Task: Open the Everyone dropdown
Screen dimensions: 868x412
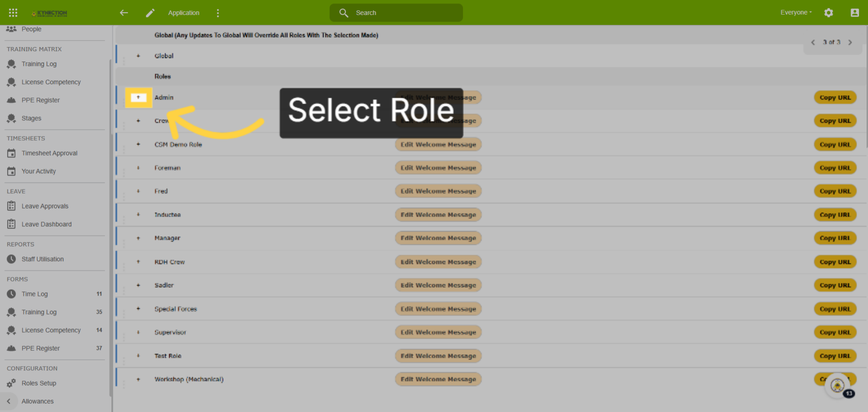Action: coord(796,13)
